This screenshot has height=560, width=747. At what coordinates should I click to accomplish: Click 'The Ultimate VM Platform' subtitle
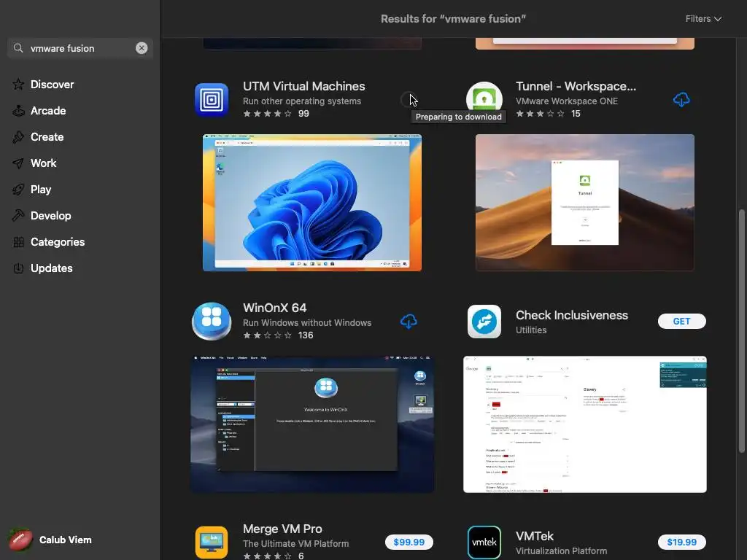pos(296,544)
